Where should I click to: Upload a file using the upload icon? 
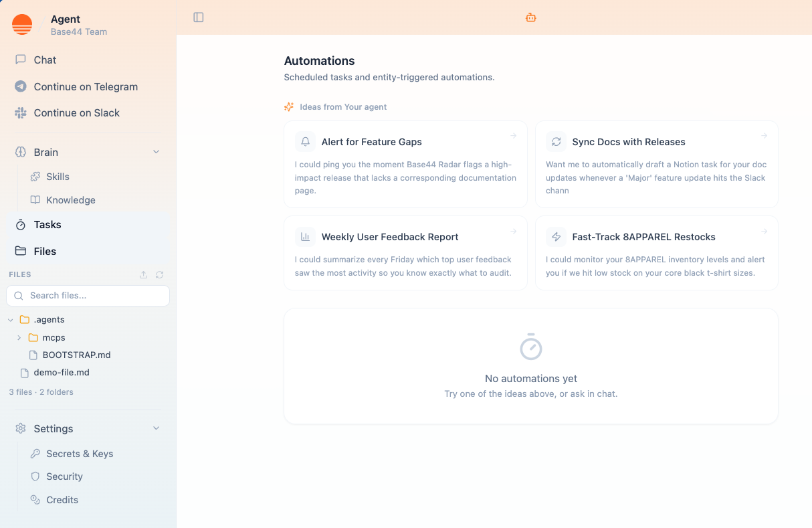[x=142, y=274]
